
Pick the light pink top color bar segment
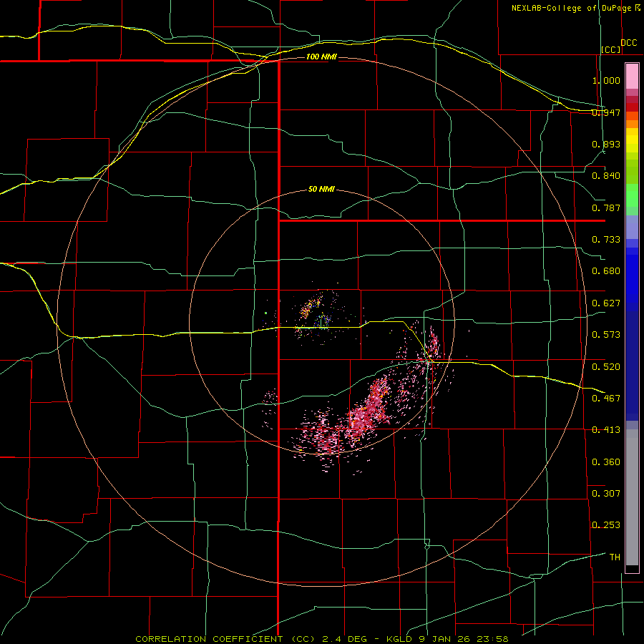click(x=632, y=77)
